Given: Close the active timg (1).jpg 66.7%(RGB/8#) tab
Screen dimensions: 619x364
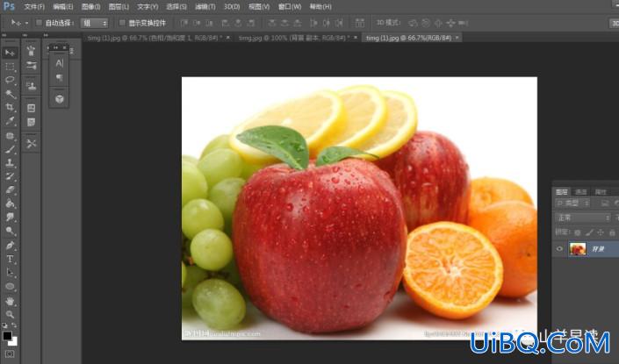Looking at the screenshot, I should [457, 38].
